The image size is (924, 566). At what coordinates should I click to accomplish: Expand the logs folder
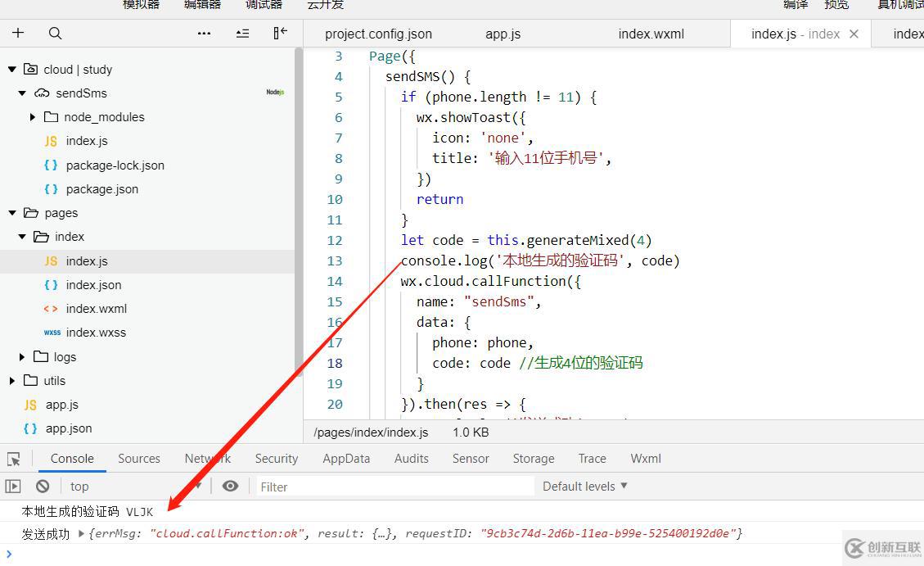click(x=22, y=356)
